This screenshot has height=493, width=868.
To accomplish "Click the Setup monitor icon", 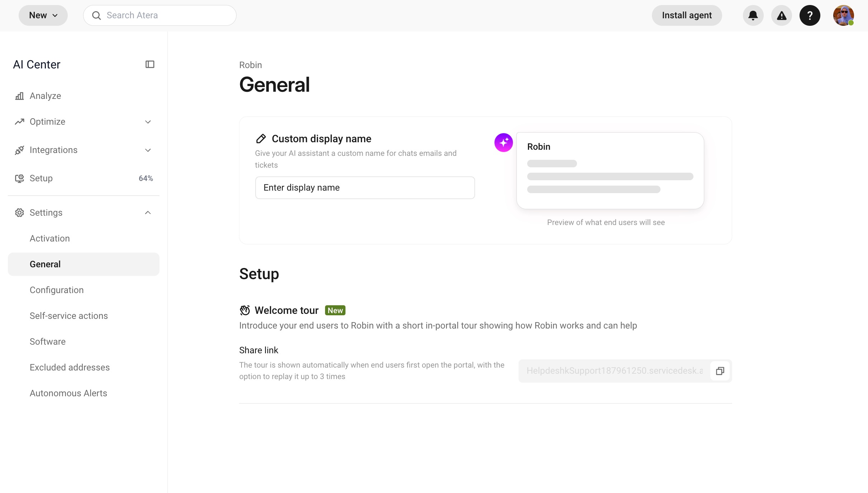I will 19,178.
